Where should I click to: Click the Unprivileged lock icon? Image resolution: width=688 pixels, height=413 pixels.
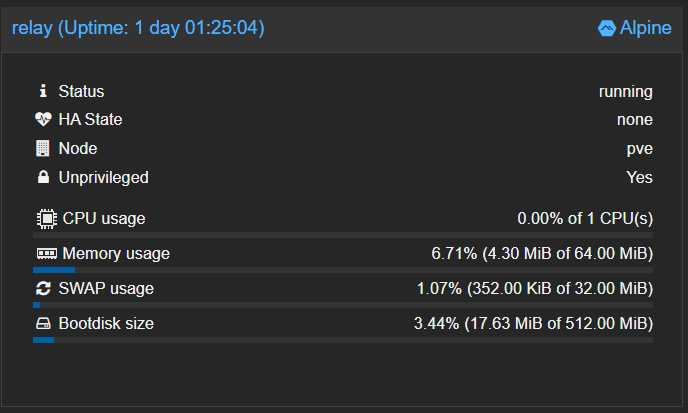tap(43, 177)
